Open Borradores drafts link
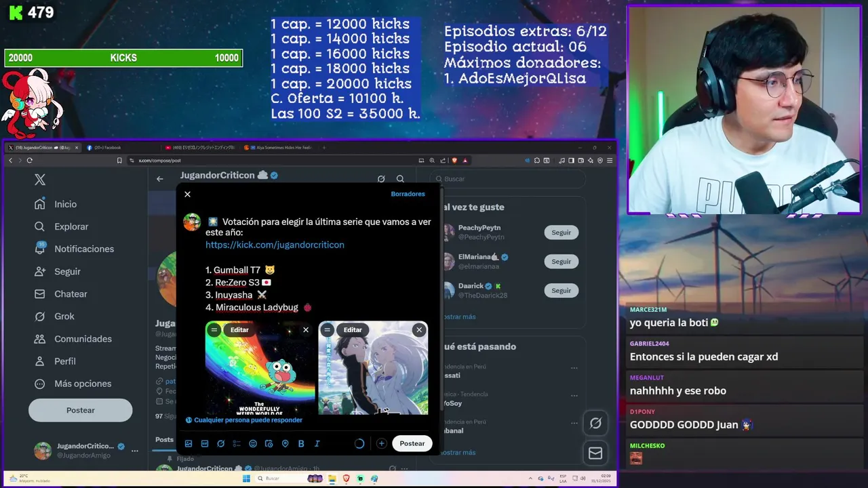Image resolution: width=868 pixels, height=488 pixels. pos(408,194)
